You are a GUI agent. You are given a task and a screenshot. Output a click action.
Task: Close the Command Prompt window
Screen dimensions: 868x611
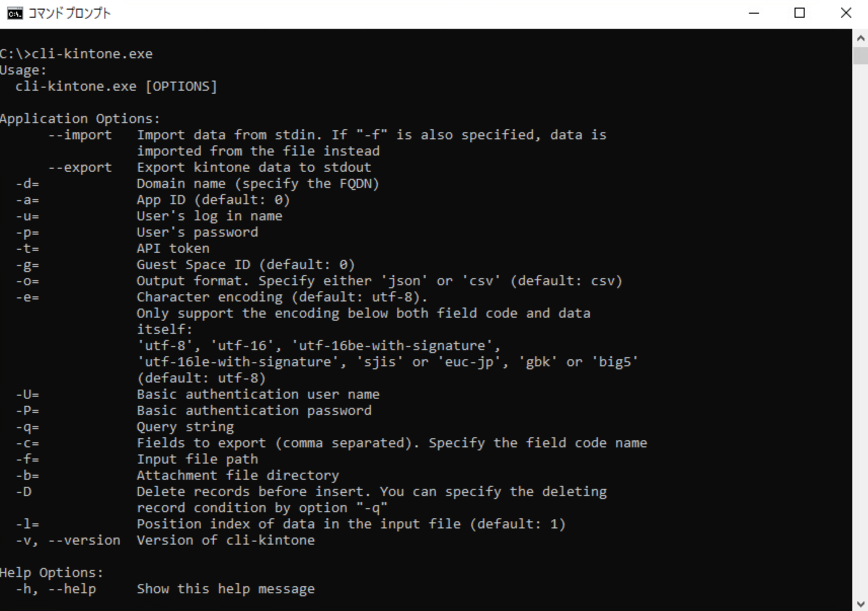pyautogui.click(x=846, y=13)
